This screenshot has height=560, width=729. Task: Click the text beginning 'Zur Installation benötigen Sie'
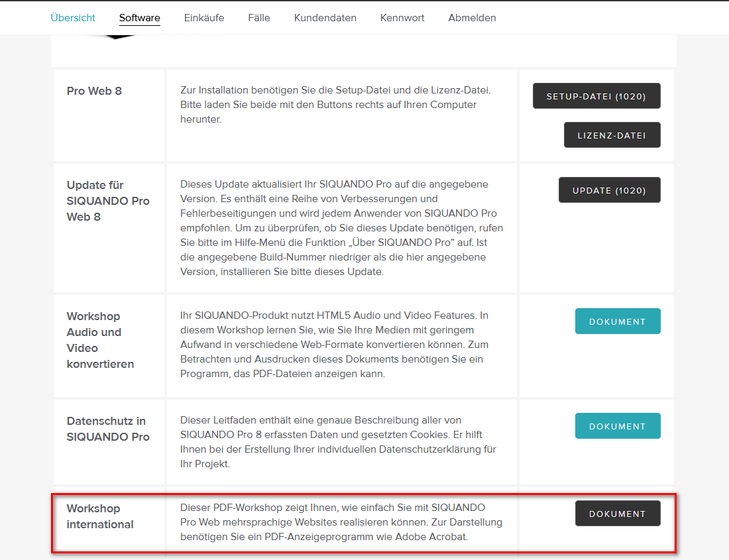[x=336, y=105]
